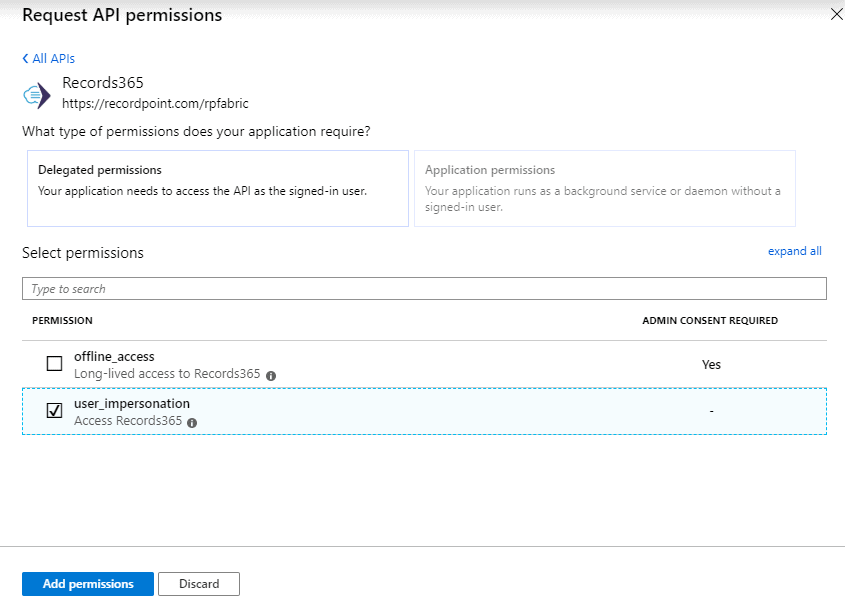Click info icon next to Access Records365
The image size is (845, 606).
click(x=192, y=422)
